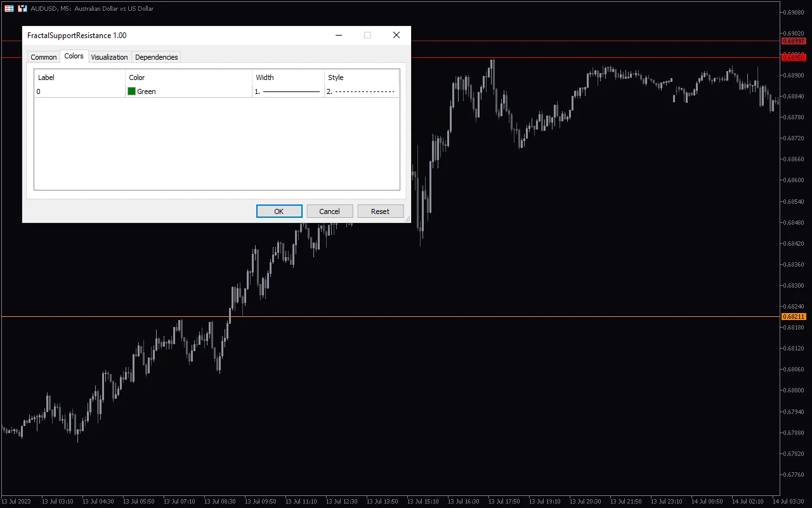Click the one-click trading icon beside quotes icon
Viewport: 812px width, 508px height.
[22, 8]
